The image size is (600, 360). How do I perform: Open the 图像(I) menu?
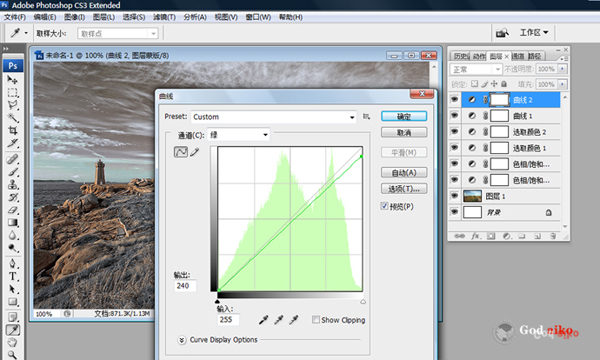(x=75, y=17)
